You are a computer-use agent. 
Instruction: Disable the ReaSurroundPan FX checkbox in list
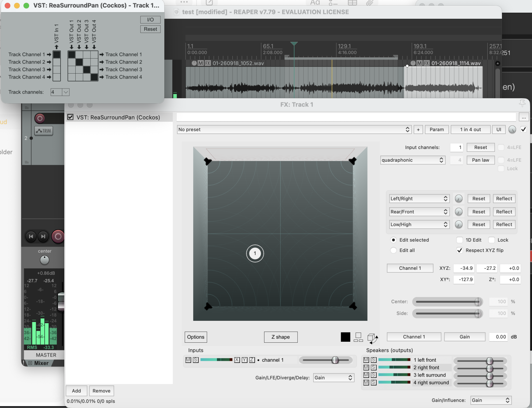71,117
